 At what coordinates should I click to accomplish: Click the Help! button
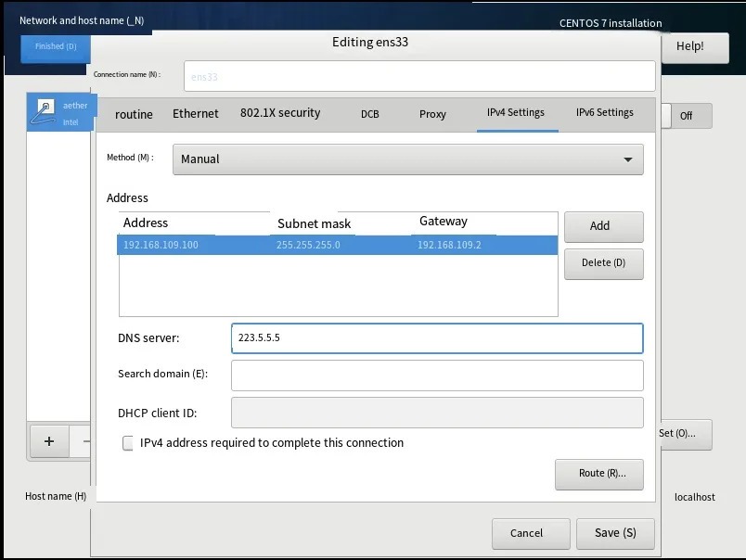[689, 46]
